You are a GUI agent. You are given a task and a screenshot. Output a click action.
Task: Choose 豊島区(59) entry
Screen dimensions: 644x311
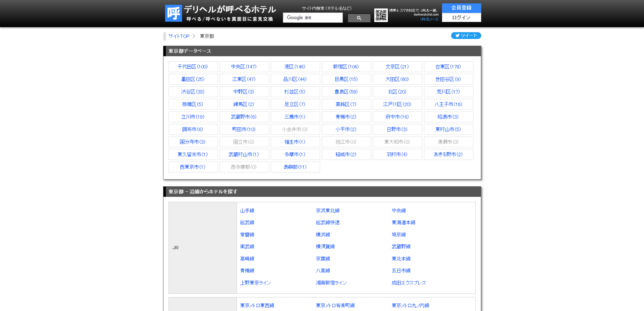(346, 92)
